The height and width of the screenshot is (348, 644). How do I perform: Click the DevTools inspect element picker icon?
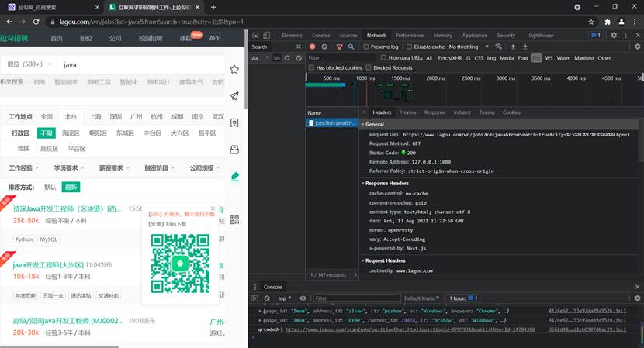click(x=255, y=36)
